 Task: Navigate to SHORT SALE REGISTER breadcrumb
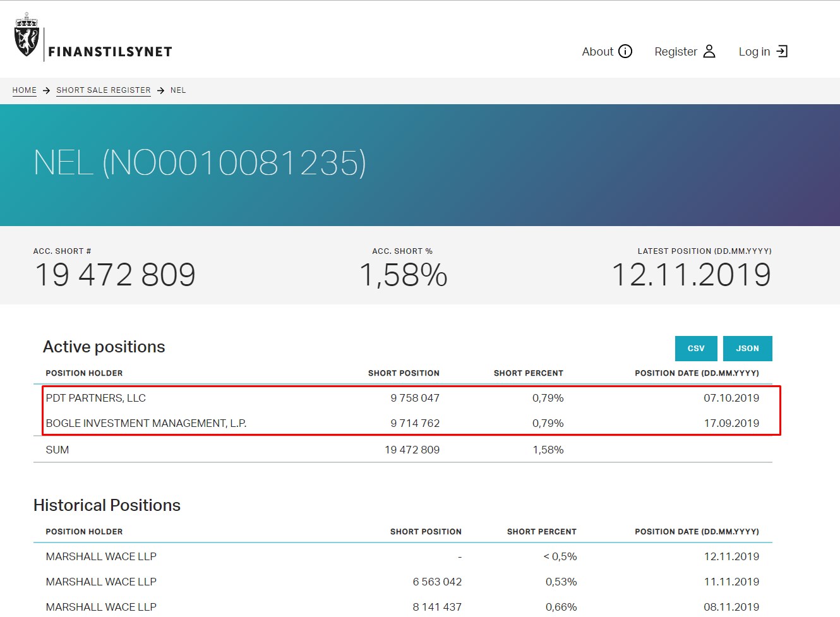[x=104, y=90]
